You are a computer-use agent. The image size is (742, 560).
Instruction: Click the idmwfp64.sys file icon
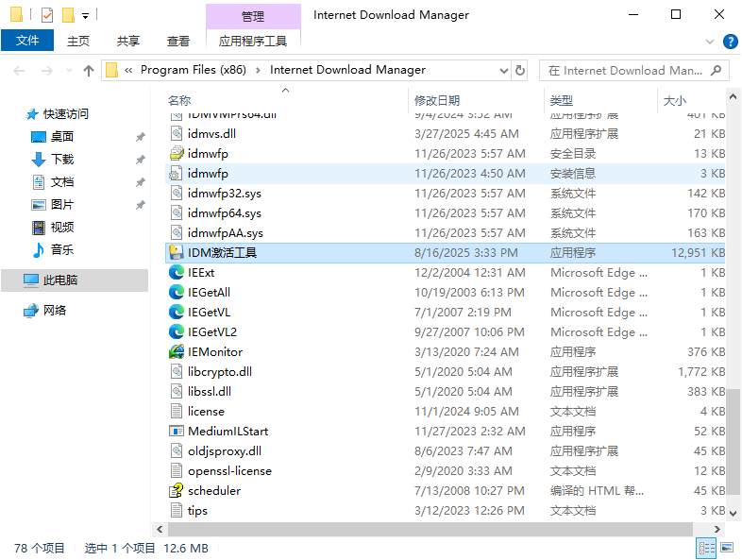[176, 213]
